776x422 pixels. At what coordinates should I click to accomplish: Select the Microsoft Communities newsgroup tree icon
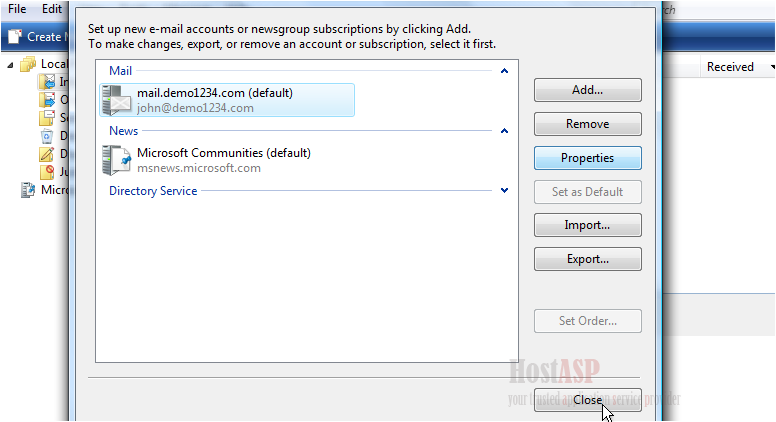tap(28, 190)
